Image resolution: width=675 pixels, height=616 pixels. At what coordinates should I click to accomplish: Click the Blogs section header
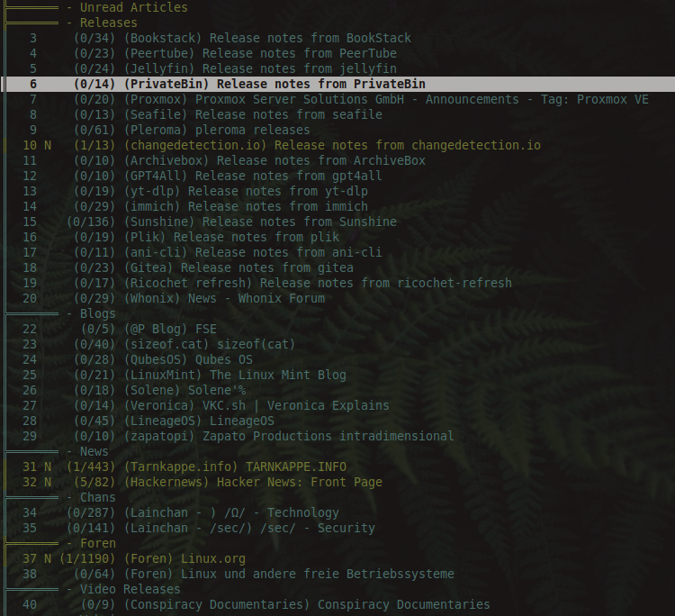(x=98, y=313)
